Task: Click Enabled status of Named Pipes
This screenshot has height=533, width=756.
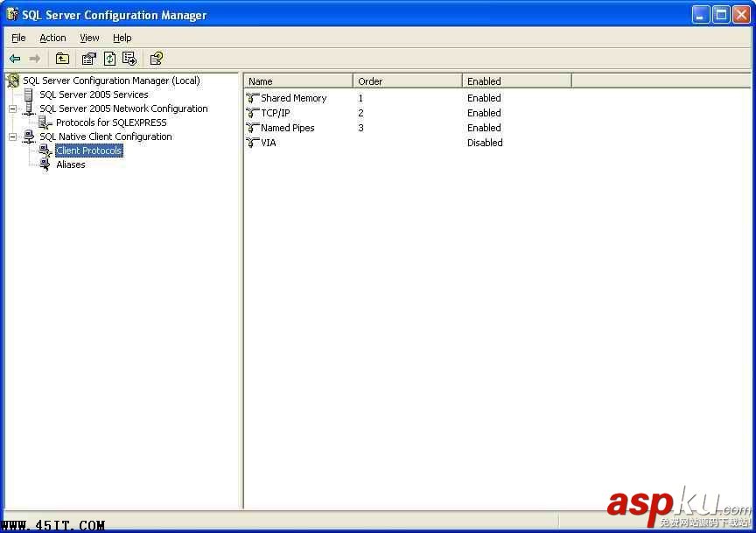Action: click(x=484, y=128)
